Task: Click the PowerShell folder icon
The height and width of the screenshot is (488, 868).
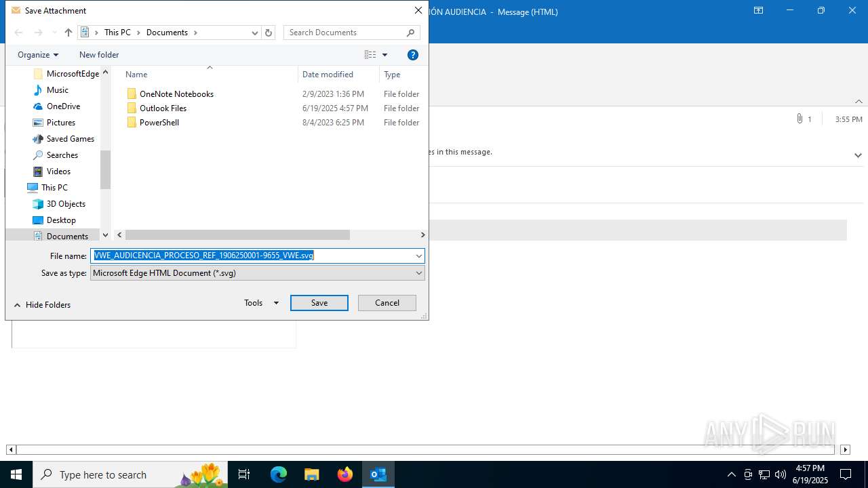Action: (x=132, y=123)
